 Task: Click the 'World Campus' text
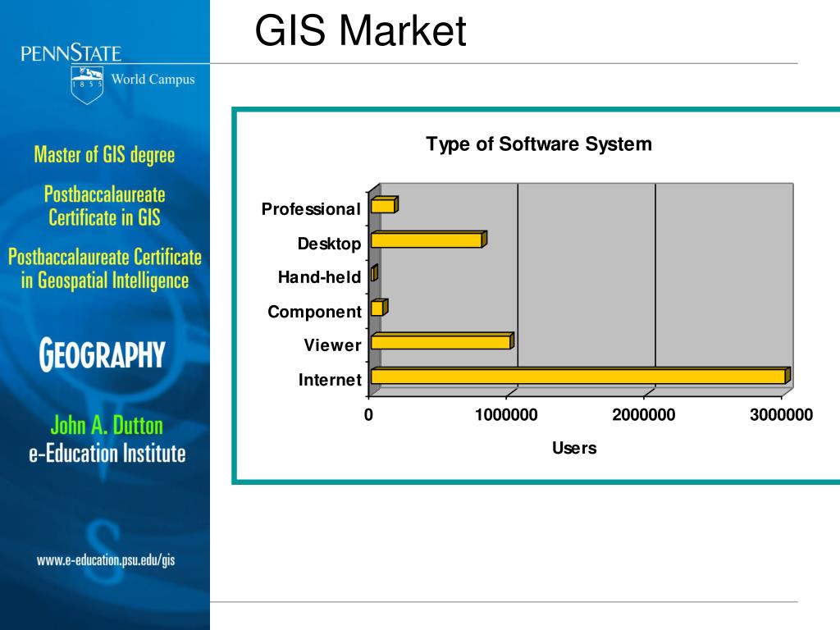[x=153, y=80]
